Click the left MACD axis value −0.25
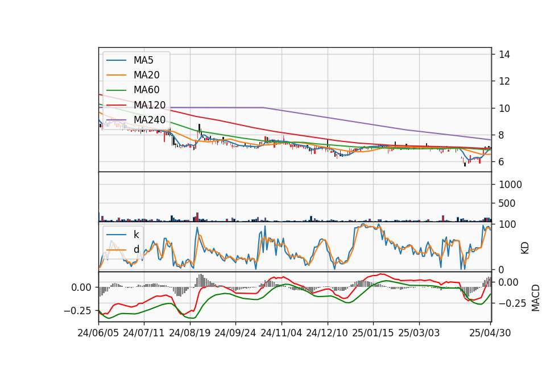Viewport: 546px width, 392px height. coord(77,311)
